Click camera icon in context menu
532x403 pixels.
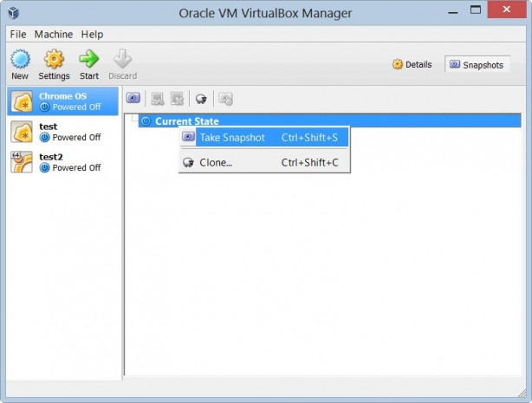[188, 137]
